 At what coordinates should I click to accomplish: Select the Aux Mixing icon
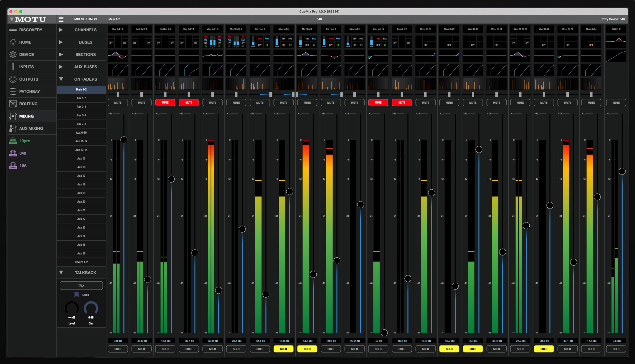click(x=13, y=128)
